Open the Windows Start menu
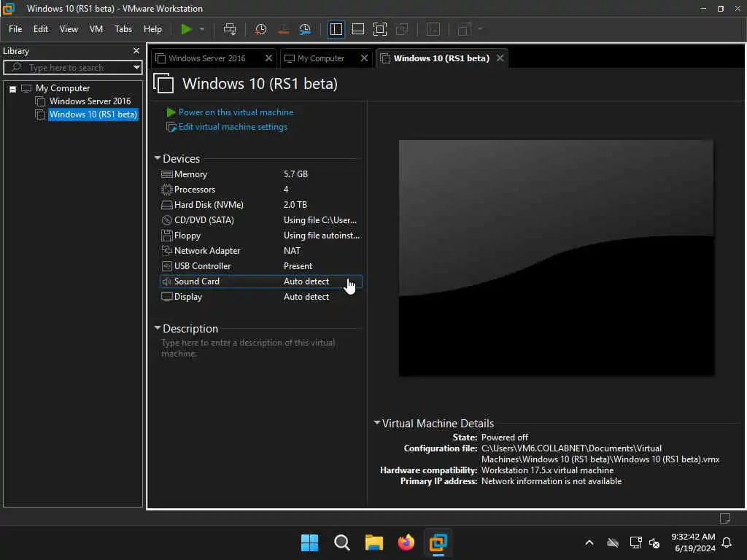 (x=309, y=542)
